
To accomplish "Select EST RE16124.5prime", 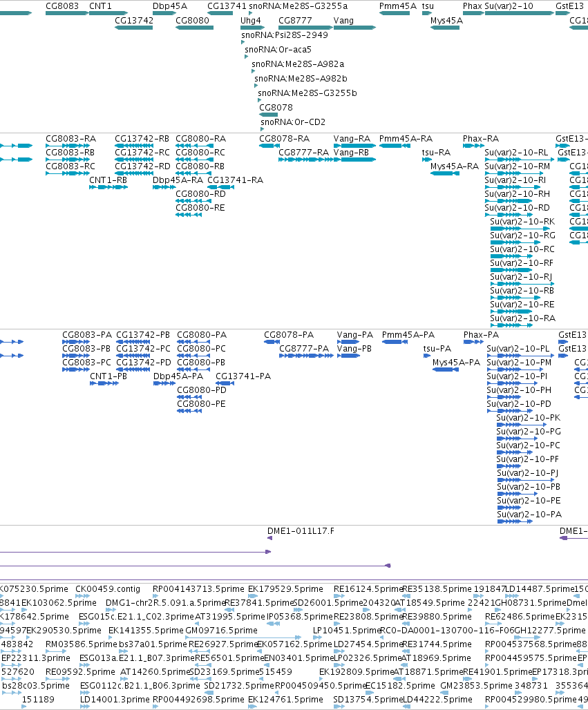I will (x=368, y=589).
